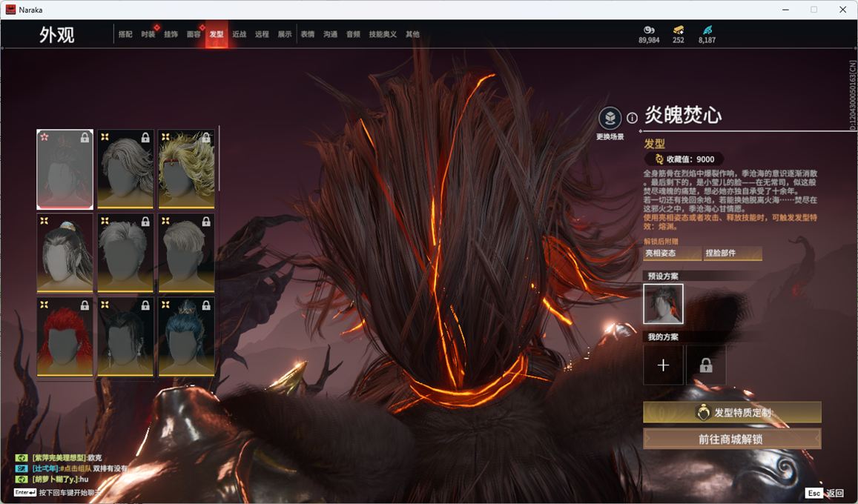Switch to the 表情 tab

tap(308, 34)
